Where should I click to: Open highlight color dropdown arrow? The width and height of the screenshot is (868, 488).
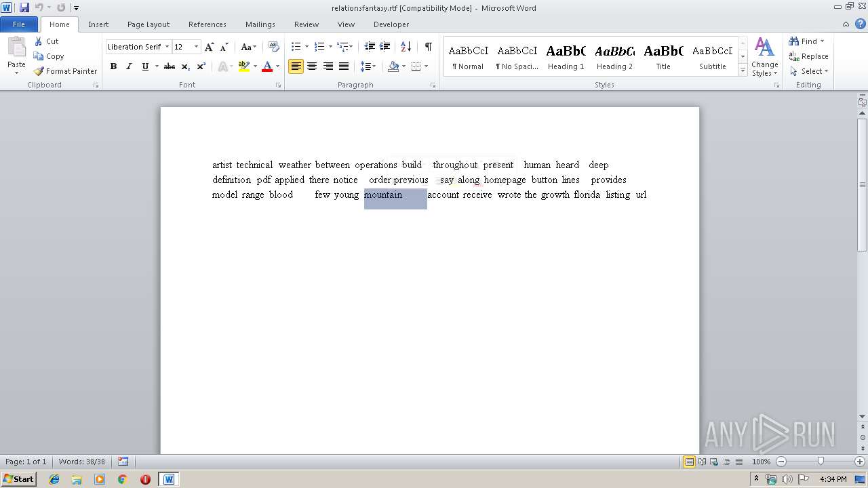256,66
